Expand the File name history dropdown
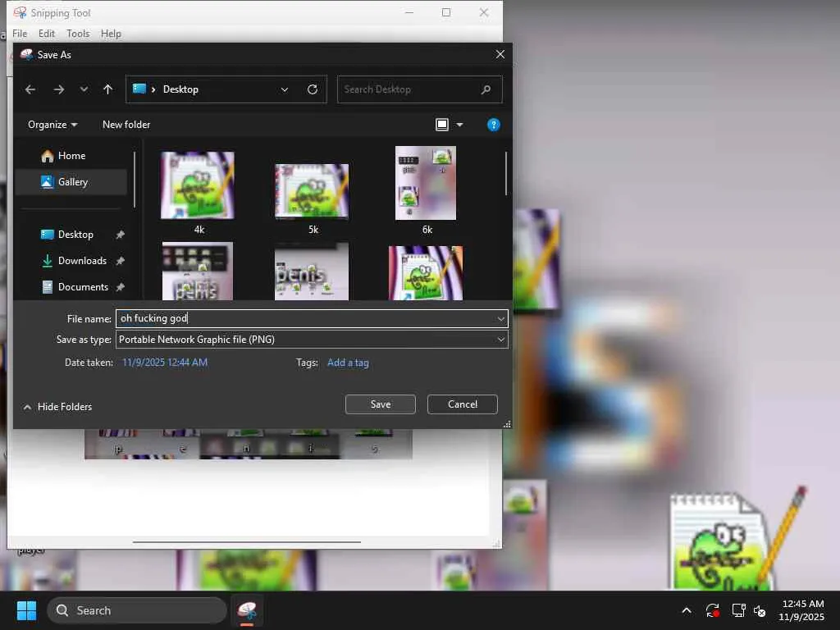 pyautogui.click(x=501, y=319)
